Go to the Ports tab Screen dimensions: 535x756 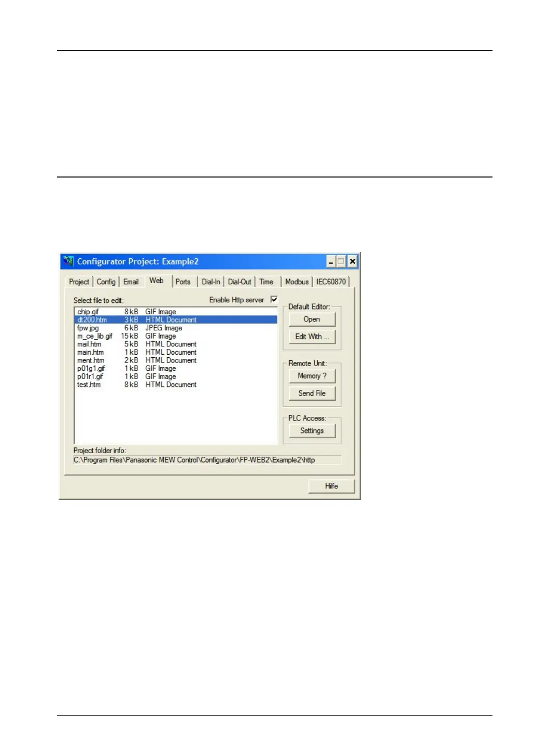(x=183, y=282)
